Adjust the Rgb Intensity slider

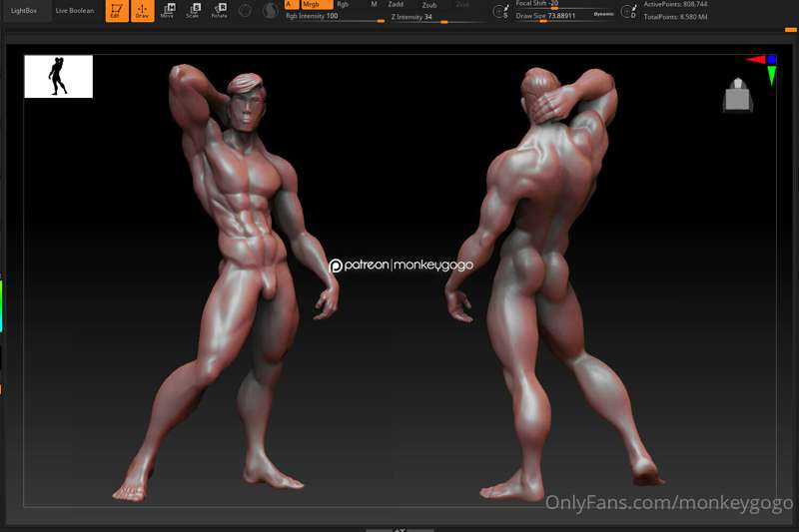tap(335, 16)
